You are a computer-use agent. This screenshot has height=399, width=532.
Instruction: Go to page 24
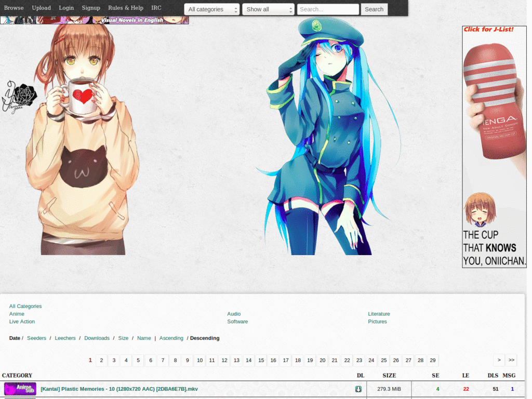click(x=371, y=361)
